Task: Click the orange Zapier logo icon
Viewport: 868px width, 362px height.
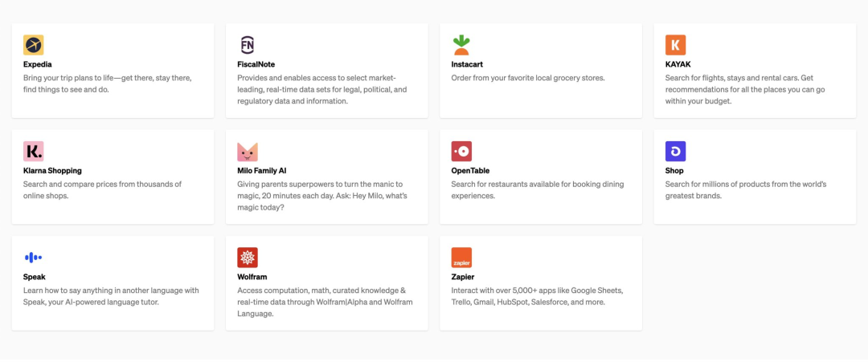Action: 461,257
